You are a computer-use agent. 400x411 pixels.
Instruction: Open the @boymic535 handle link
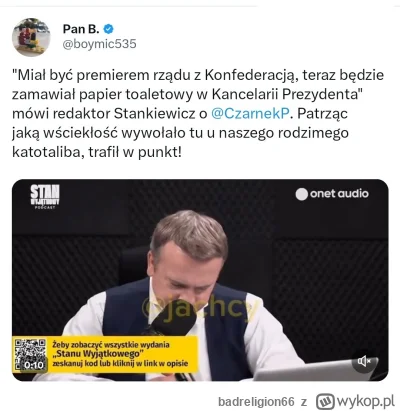pyautogui.click(x=100, y=44)
